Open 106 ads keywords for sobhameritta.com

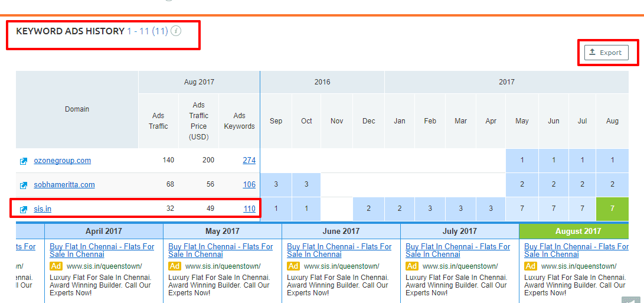coord(249,185)
